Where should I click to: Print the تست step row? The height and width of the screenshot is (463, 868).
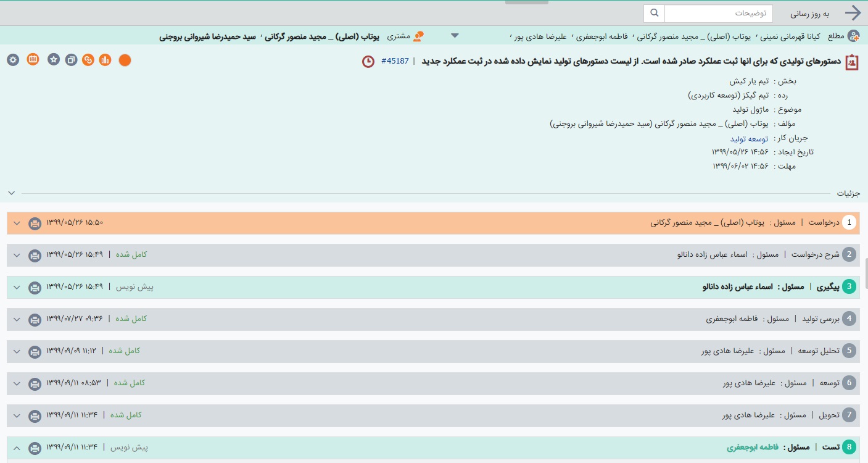click(35, 448)
